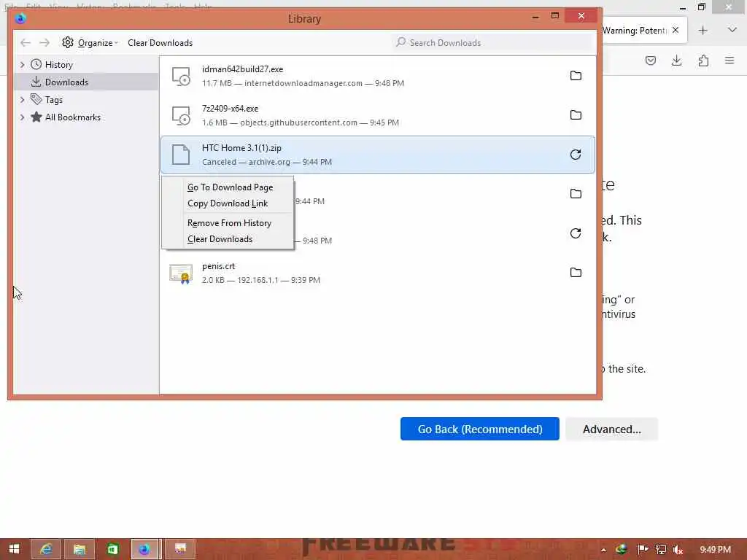Close the Library window
The image size is (747, 560).
[581, 16]
